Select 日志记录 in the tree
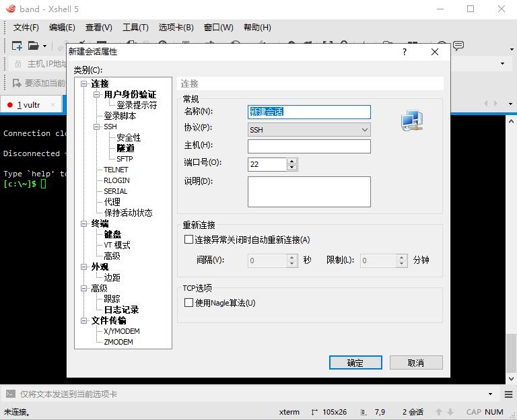Screen dimensions: 517x420 pyautogui.click(x=121, y=310)
